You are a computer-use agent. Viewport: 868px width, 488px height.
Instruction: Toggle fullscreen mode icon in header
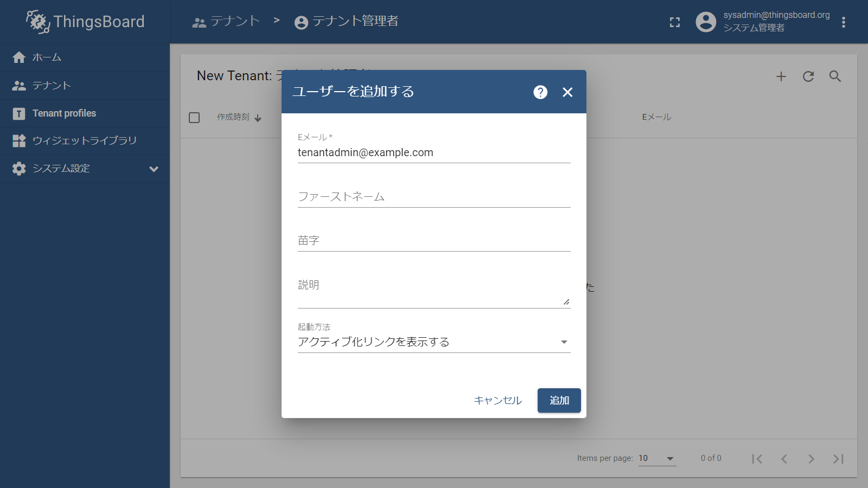coord(674,22)
